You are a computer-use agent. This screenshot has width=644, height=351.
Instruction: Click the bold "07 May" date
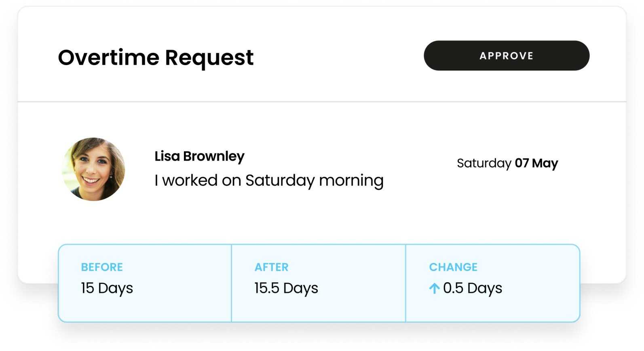pyautogui.click(x=536, y=163)
